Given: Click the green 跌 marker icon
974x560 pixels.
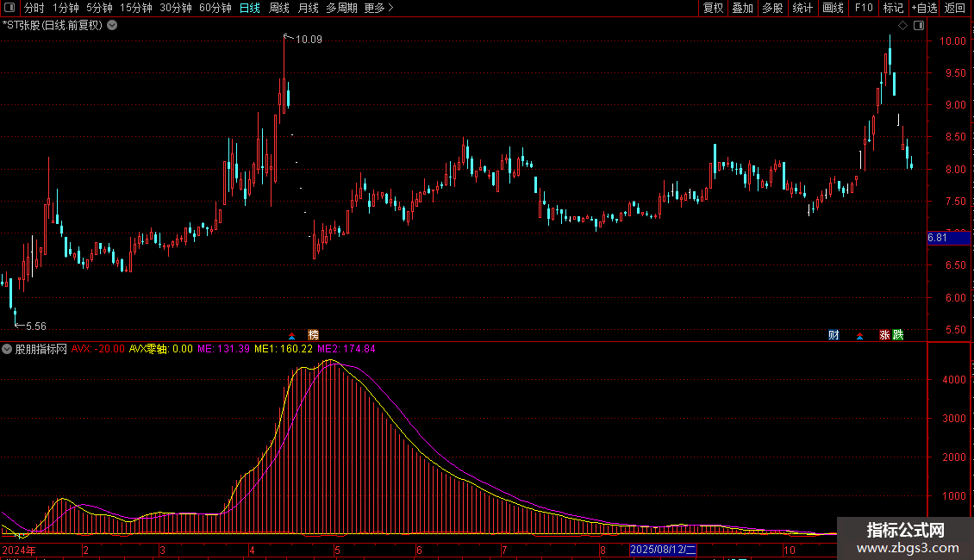Looking at the screenshot, I should coord(898,335).
